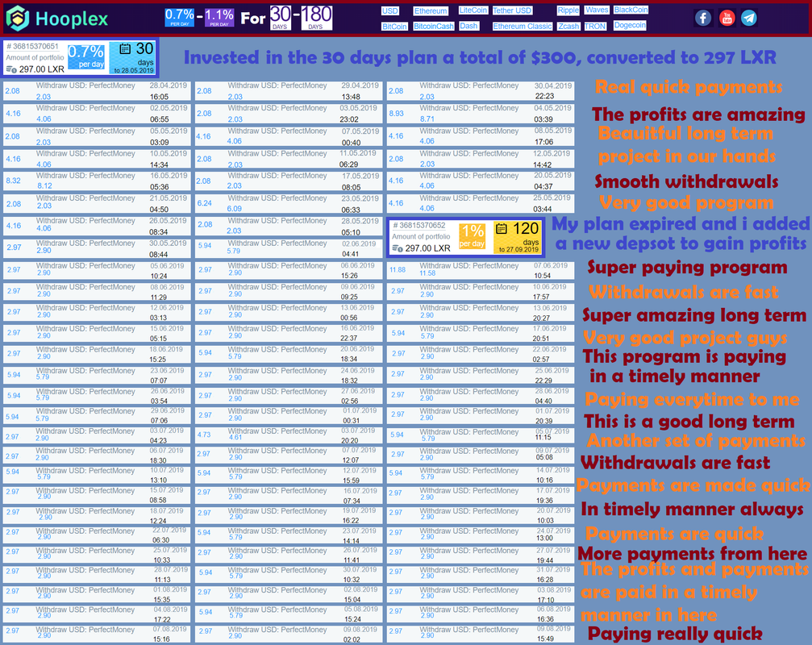Select the withdrawal dated 30.04.2019 22:23
Screen dimensions: 812x645
pos(481,91)
